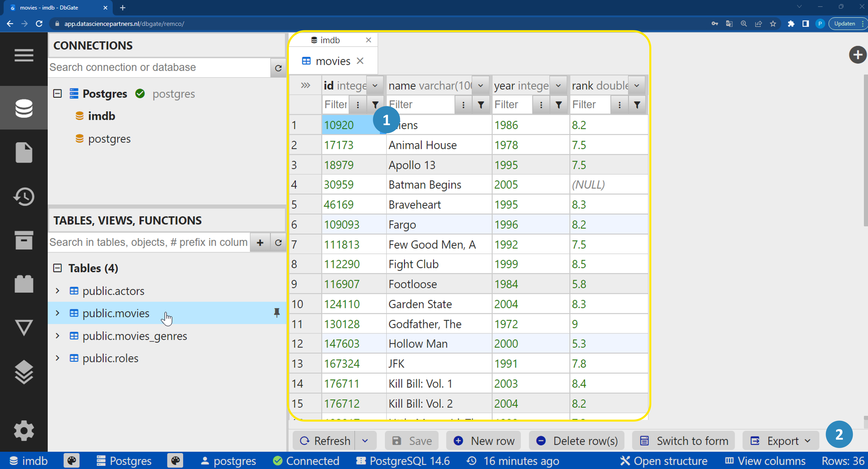Click the year column filter funnel icon
The height and width of the screenshot is (469, 868).
(558, 105)
